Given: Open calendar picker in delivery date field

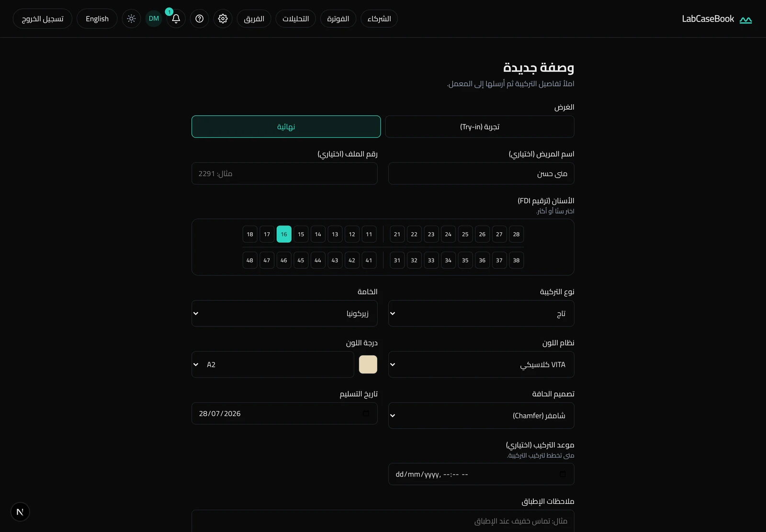Looking at the screenshot, I should pyautogui.click(x=366, y=413).
